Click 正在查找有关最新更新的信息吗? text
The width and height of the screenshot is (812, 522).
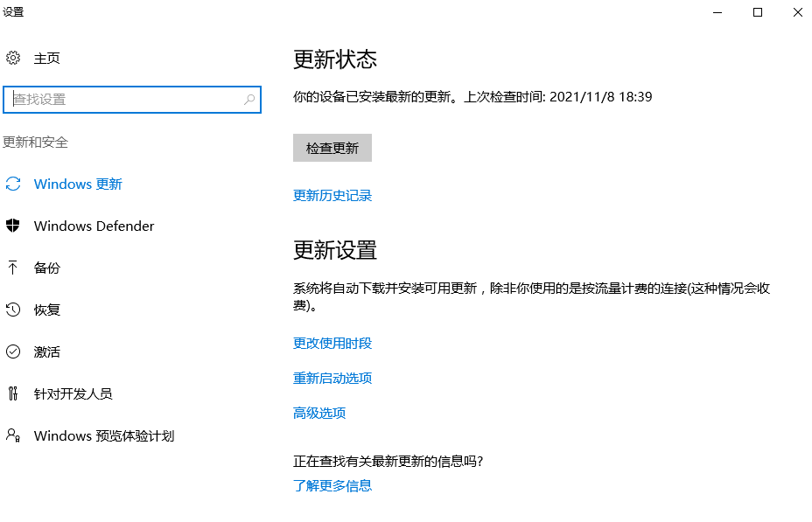click(388, 461)
